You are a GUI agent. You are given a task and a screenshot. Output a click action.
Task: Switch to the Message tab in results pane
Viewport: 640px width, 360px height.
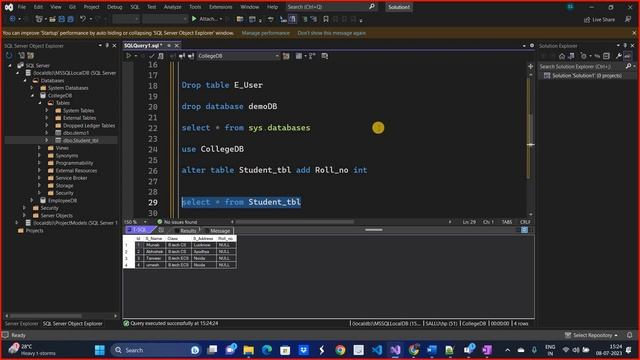tap(220, 231)
